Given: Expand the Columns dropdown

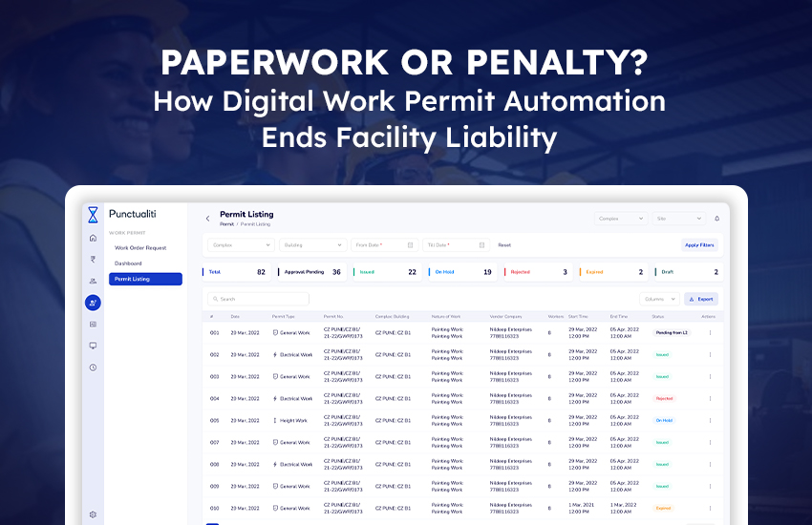Looking at the screenshot, I should click(659, 299).
